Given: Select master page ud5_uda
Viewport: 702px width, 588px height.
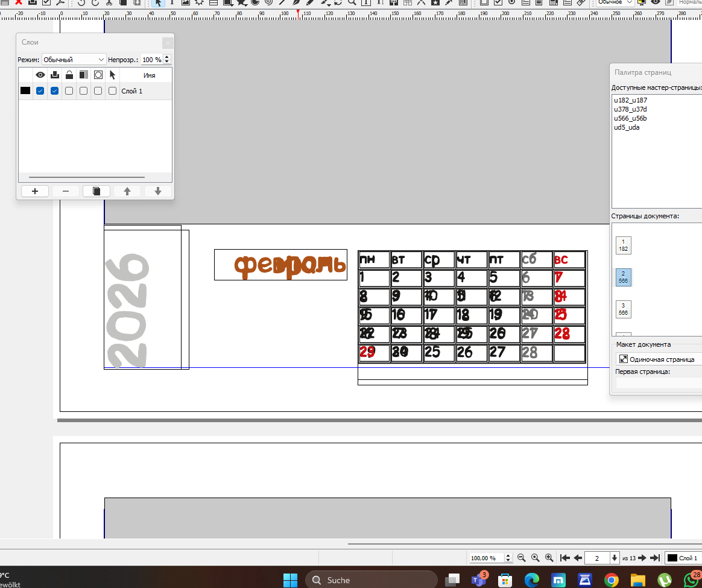Looking at the screenshot, I should click(627, 127).
